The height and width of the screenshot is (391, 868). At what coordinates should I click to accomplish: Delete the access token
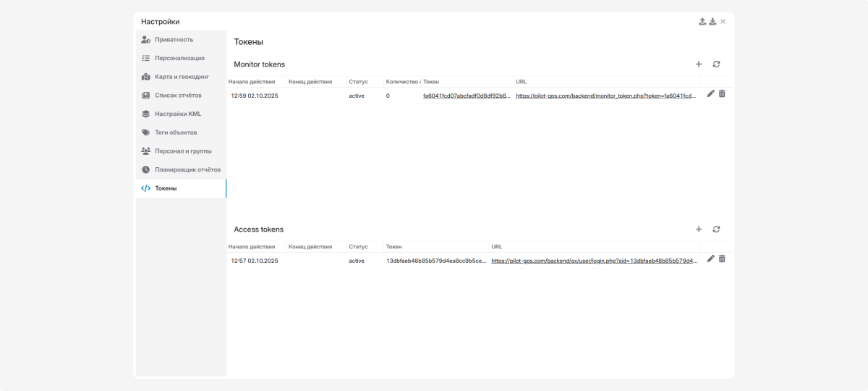click(x=722, y=259)
